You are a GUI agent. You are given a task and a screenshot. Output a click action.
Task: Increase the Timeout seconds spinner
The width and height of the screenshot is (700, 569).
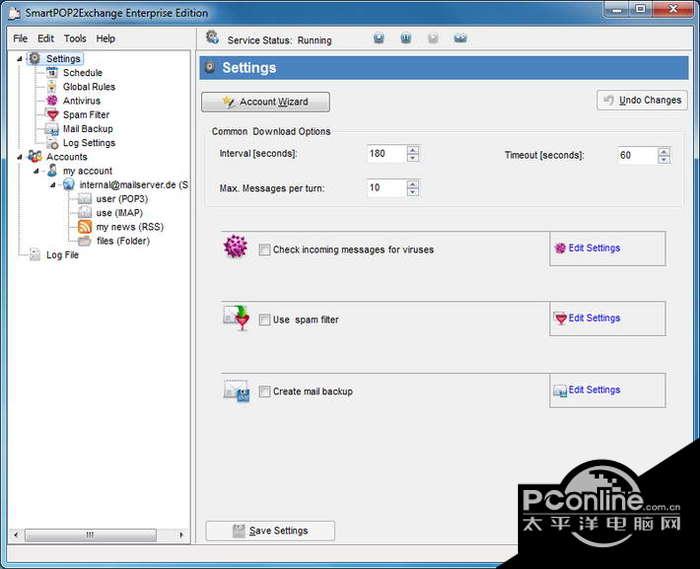(x=664, y=151)
